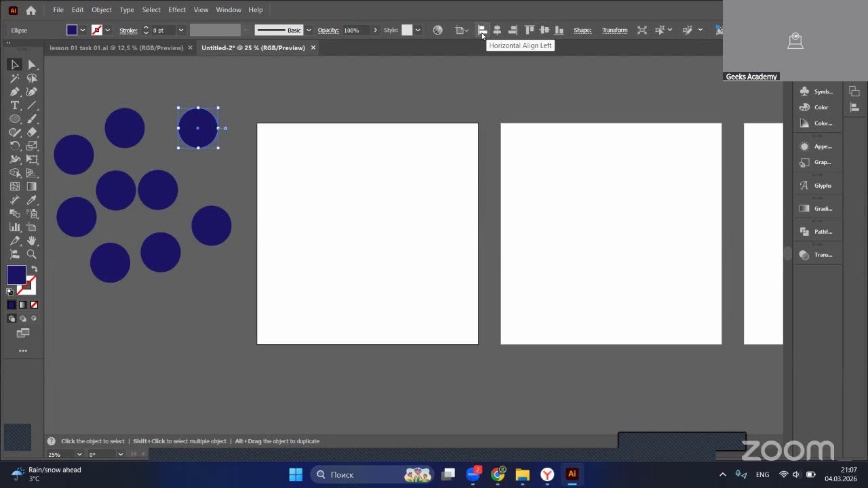This screenshot has width=868, height=488.
Task: Select the Type tool
Action: point(14,105)
